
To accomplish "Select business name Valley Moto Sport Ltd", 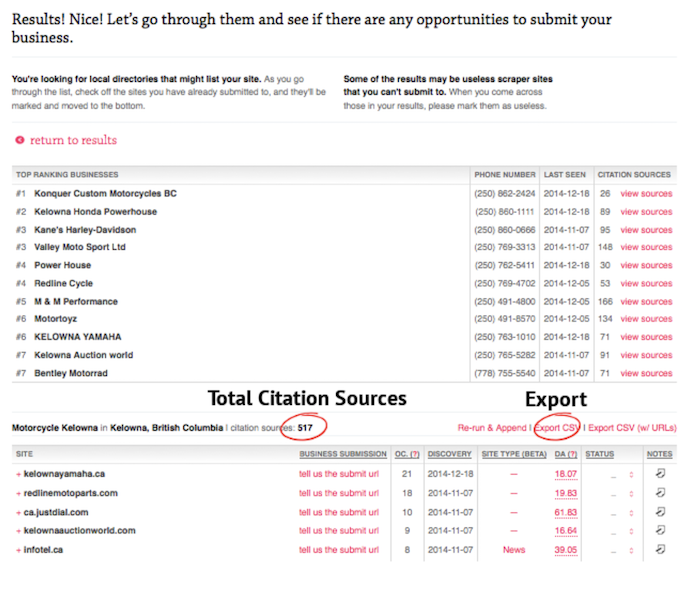I will (80, 247).
